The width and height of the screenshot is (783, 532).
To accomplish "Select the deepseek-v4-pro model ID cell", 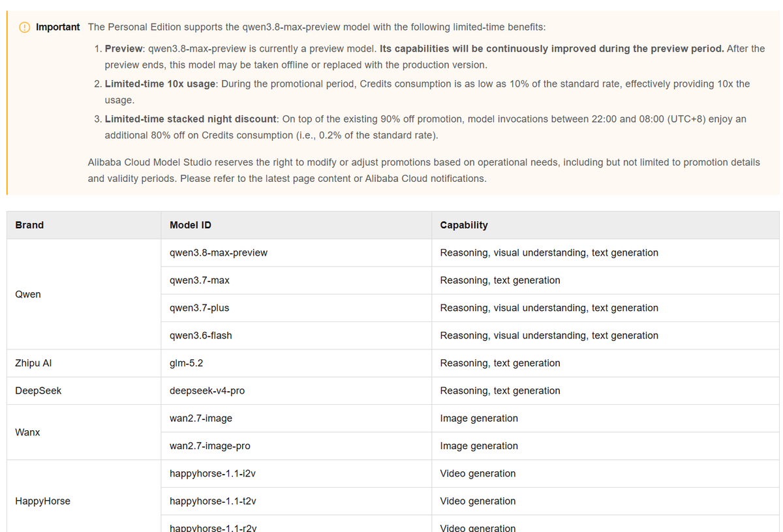I will click(x=296, y=391).
